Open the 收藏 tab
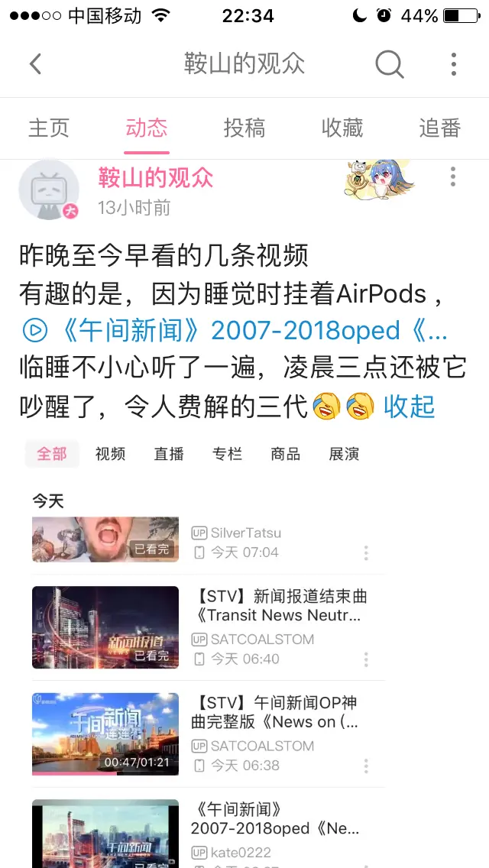 (x=342, y=128)
